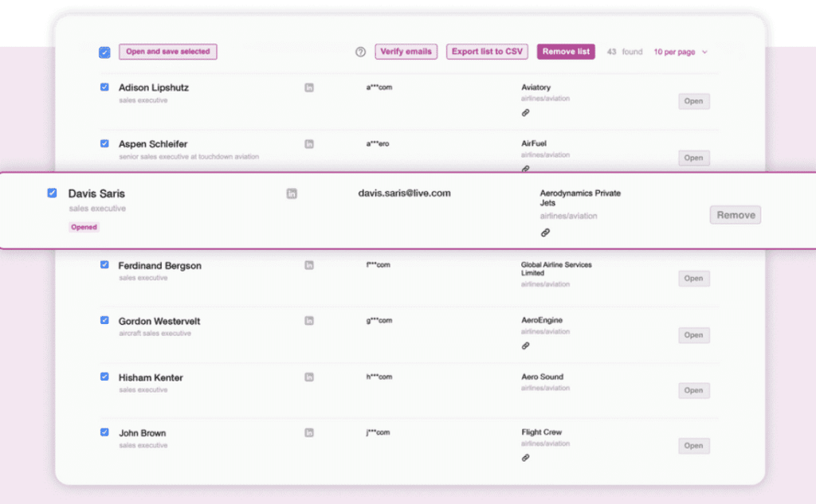Click link icon under Aerodynamics Private Jets
Image resolution: width=816 pixels, height=504 pixels.
coord(545,232)
